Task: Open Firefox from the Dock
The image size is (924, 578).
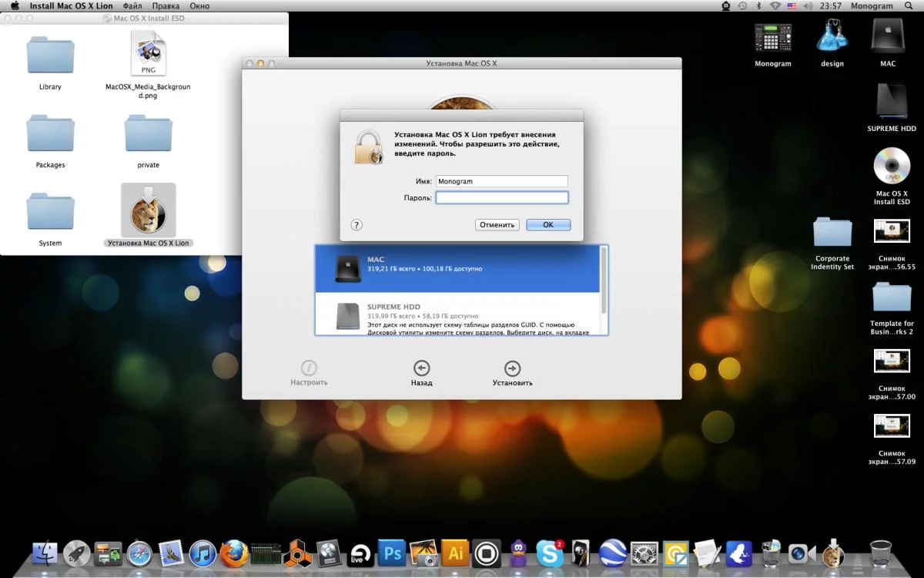Action: tap(234, 553)
